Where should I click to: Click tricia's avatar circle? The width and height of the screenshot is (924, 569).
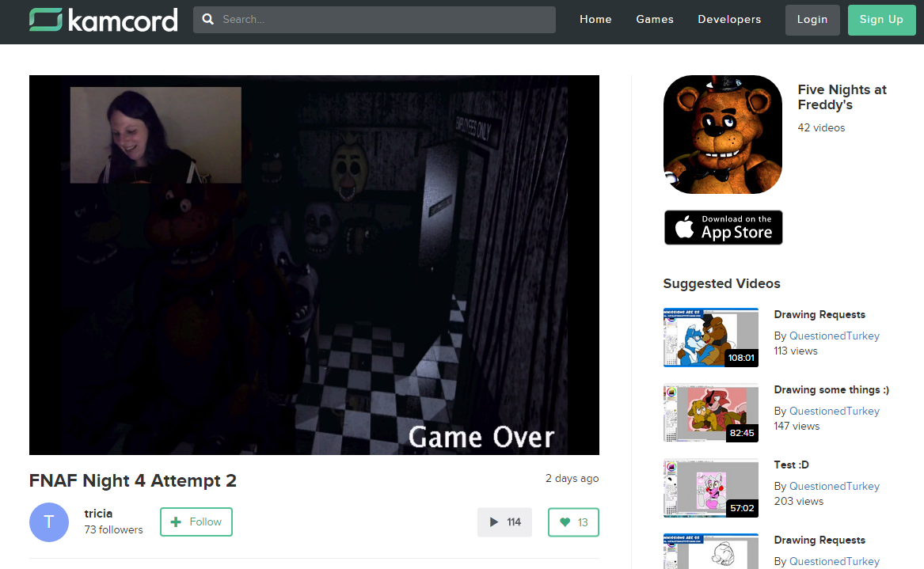pyautogui.click(x=49, y=522)
